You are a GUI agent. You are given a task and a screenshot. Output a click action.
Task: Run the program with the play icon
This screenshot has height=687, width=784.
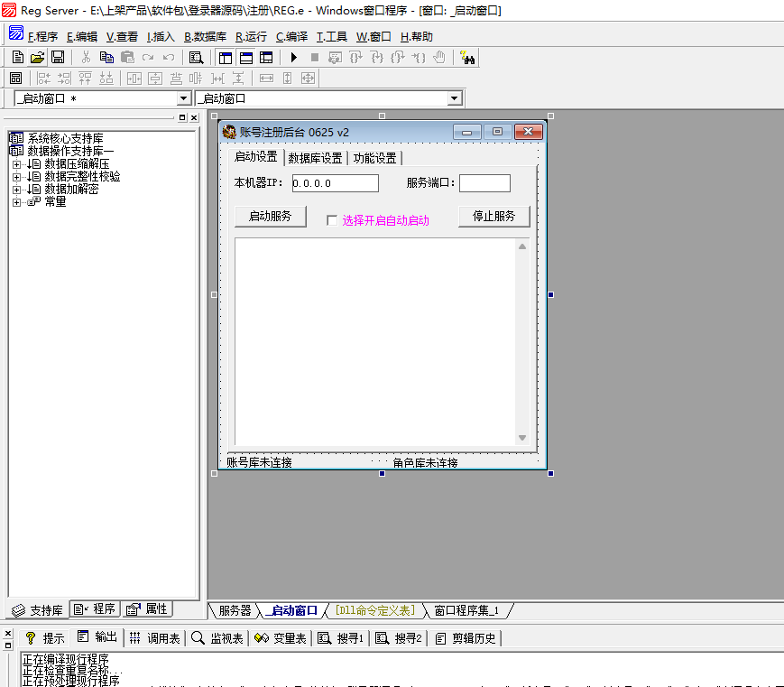pyautogui.click(x=294, y=58)
